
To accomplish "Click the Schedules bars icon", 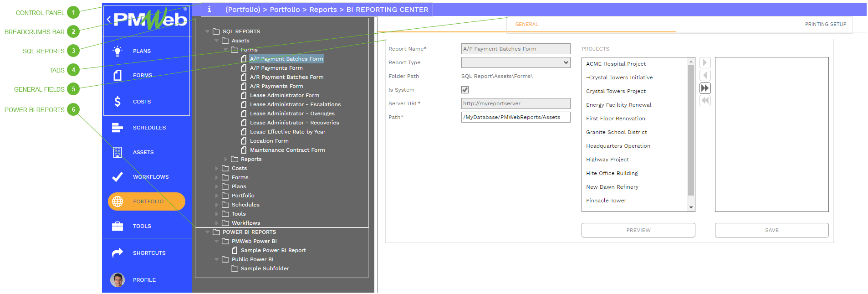I will pos(117,128).
